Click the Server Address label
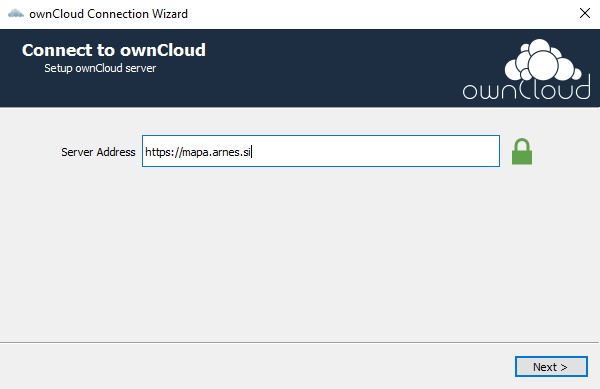Image resolution: width=600 pixels, height=389 pixels. (98, 152)
